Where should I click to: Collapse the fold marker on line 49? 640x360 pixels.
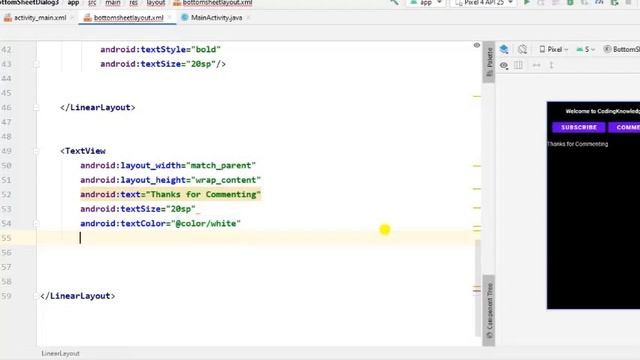36,151
